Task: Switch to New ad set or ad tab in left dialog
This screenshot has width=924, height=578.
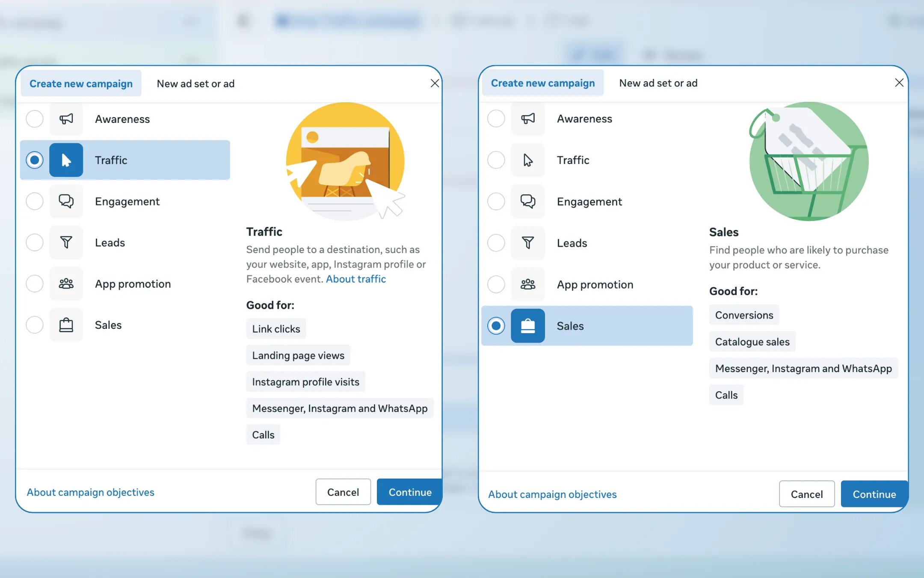Action: click(195, 83)
